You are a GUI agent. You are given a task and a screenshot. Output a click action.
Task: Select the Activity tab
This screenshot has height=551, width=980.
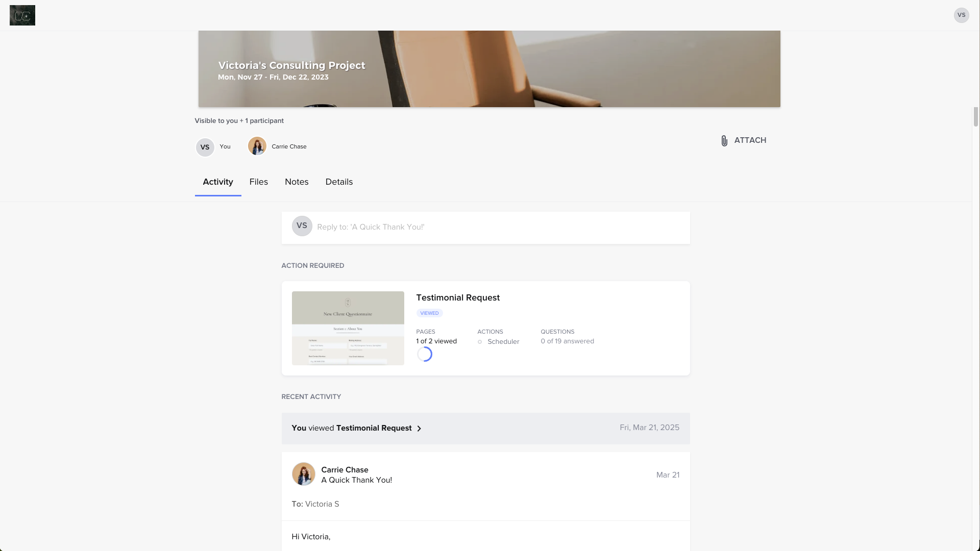218,182
